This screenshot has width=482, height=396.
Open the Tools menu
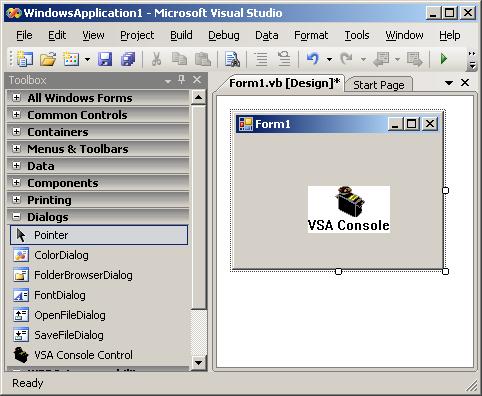[x=357, y=35]
